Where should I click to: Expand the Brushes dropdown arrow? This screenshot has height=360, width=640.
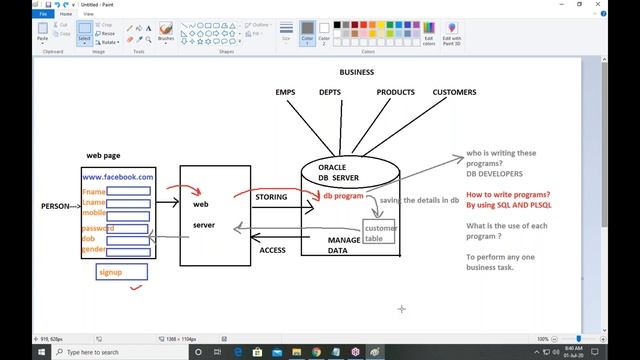pyautogui.click(x=166, y=43)
